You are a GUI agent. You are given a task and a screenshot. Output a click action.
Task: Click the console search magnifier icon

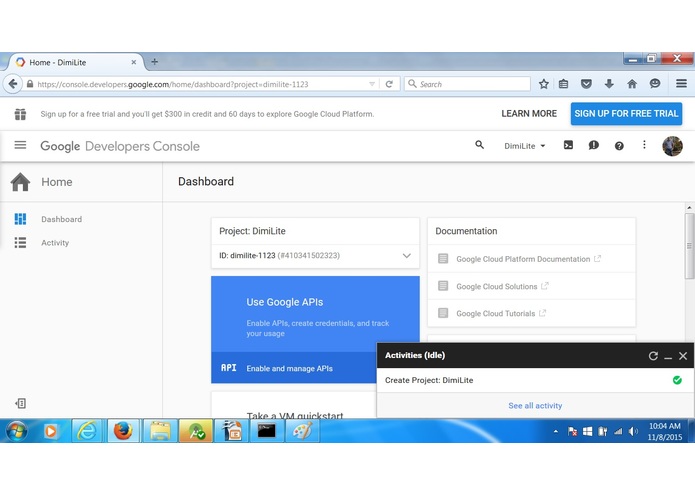(x=479, y=145)
